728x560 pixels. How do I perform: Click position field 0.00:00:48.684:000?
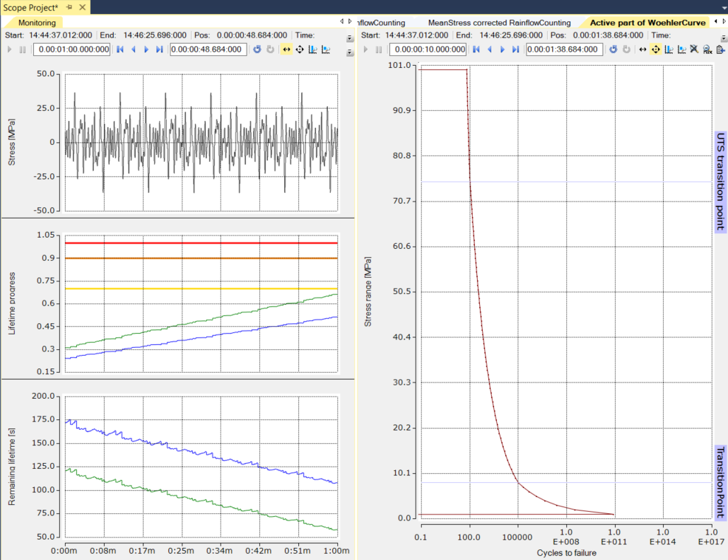point(209,49)
